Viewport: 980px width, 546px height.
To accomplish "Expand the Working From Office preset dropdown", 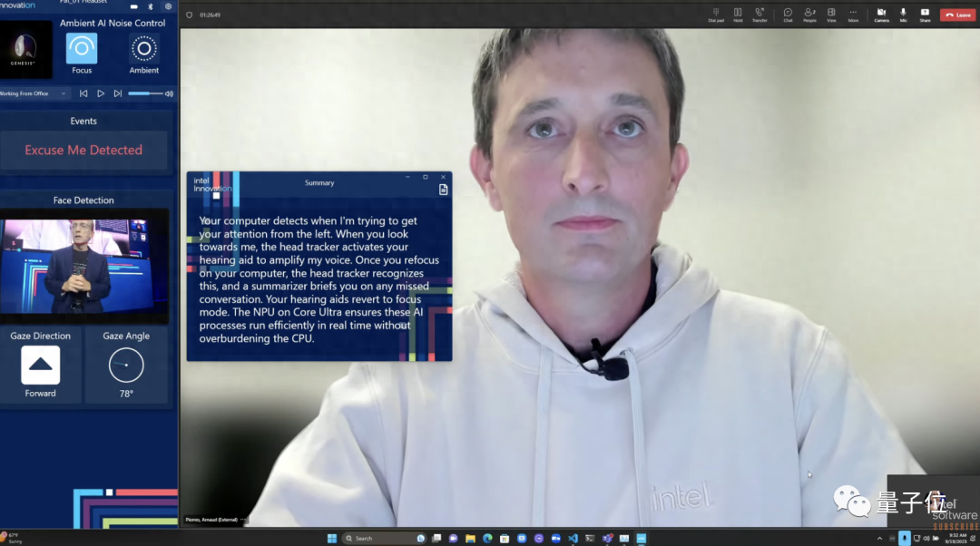I will coord(64,93).
